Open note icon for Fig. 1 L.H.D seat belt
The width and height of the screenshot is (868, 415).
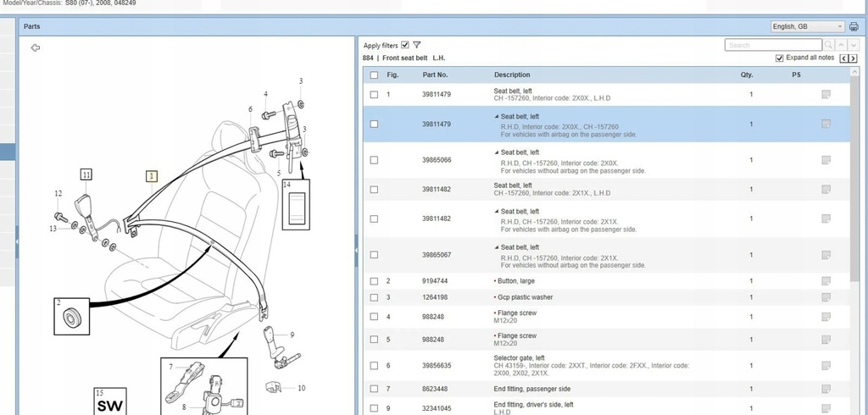(826, 95)
